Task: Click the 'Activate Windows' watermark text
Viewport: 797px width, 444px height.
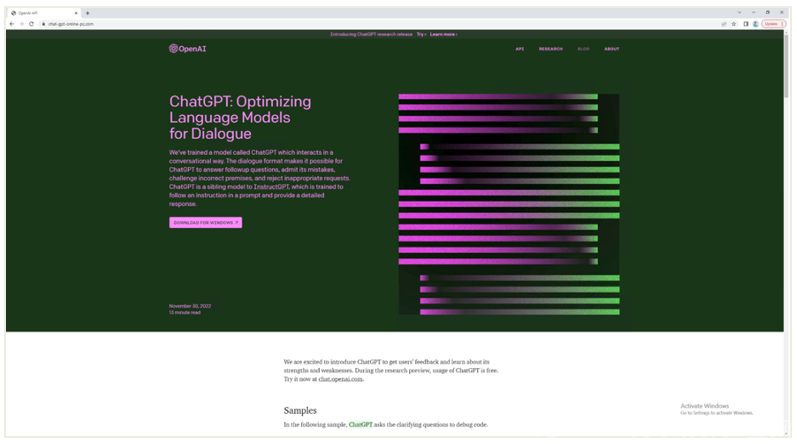Action: 704,406
